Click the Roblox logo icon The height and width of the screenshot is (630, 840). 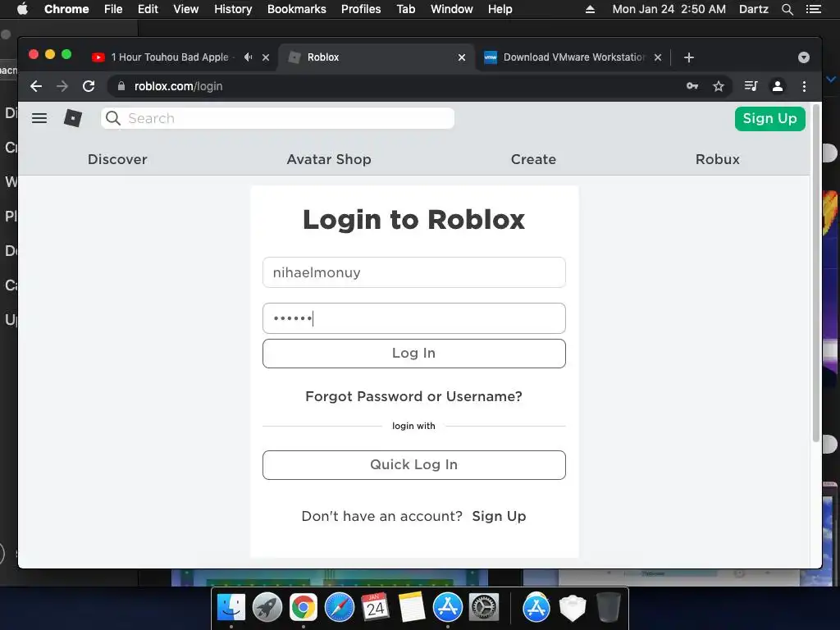tap(73, 118)
